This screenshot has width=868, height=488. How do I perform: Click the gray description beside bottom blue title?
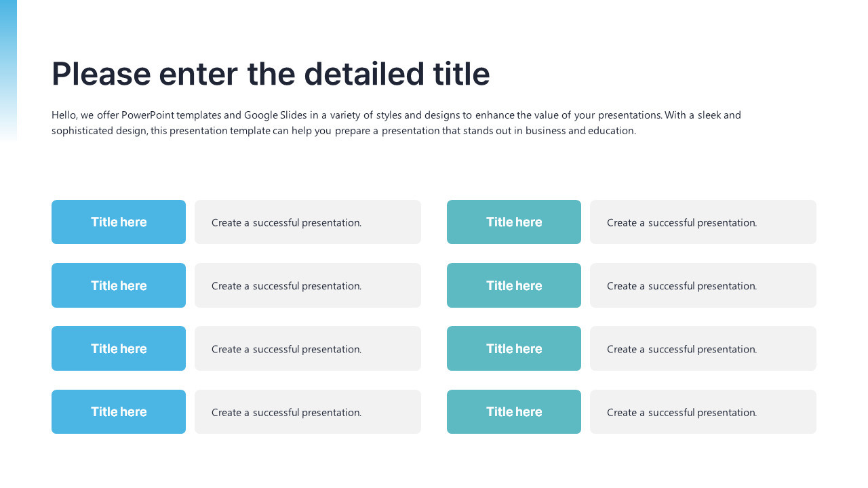pyautogui.click(x=308, y=411)
